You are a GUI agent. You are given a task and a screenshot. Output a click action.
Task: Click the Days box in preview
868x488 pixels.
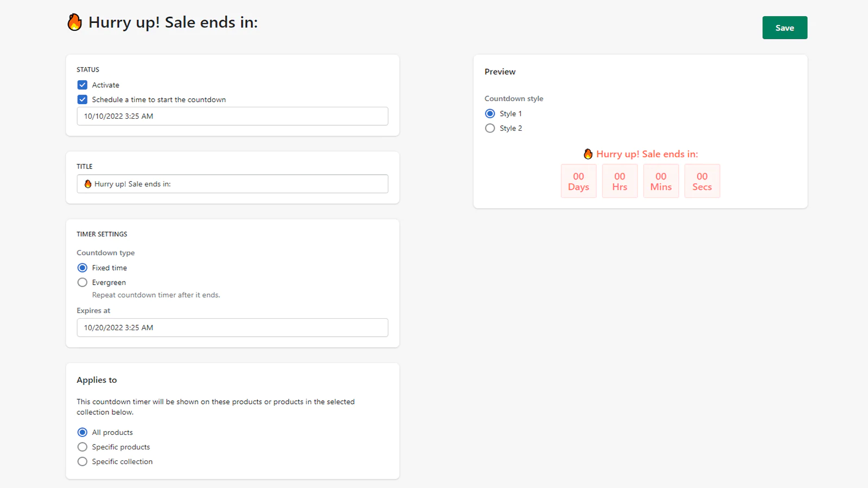(x=578, y=181)
